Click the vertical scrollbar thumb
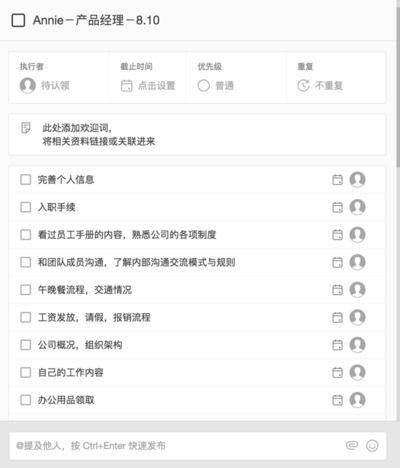The image size is (400, 468). 398,87
